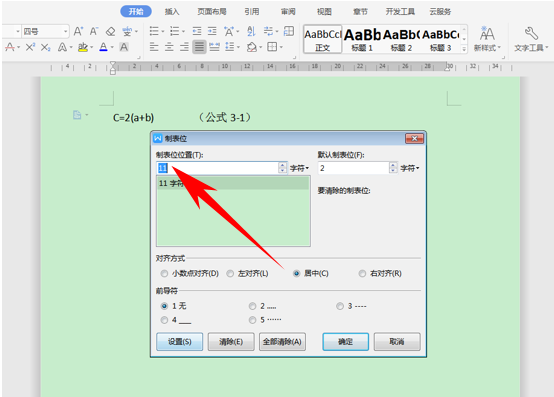Click the clear formatting eraser icon
The height and width of the screenshot is (397, 554).
[x=111, y=31]
